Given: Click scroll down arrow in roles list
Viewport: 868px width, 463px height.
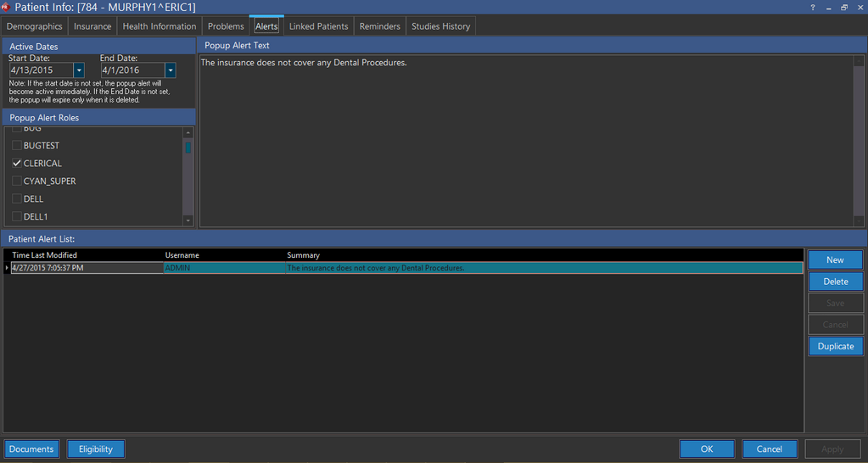Looking at the screenshot, I should pos(188,220).
